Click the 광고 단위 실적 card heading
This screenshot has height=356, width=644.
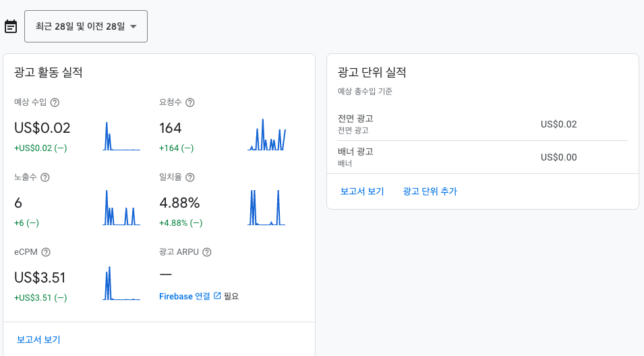tap(372, 72)
